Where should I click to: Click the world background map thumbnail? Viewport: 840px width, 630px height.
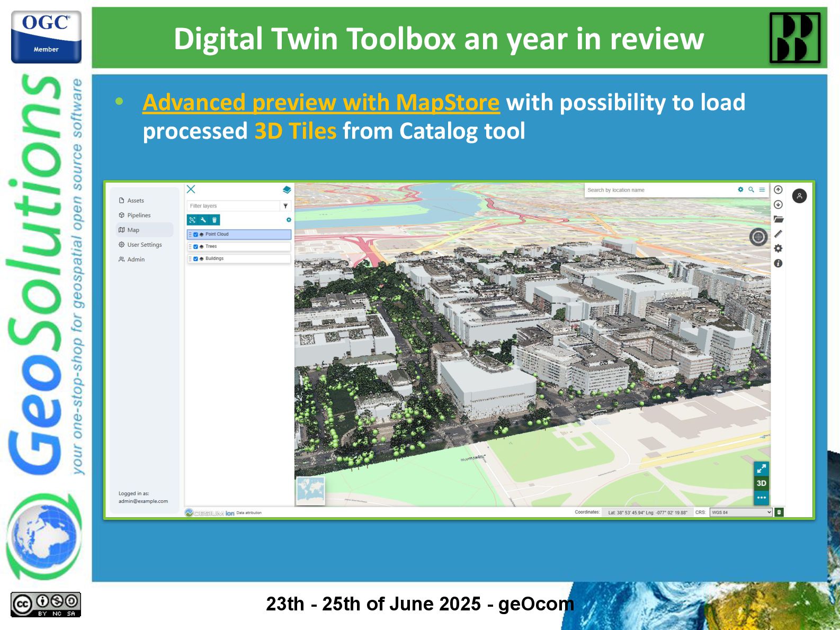(310, 491)
